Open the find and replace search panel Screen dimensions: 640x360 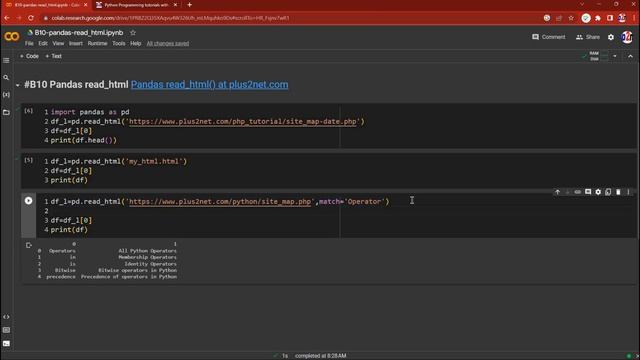click(6, 78)
